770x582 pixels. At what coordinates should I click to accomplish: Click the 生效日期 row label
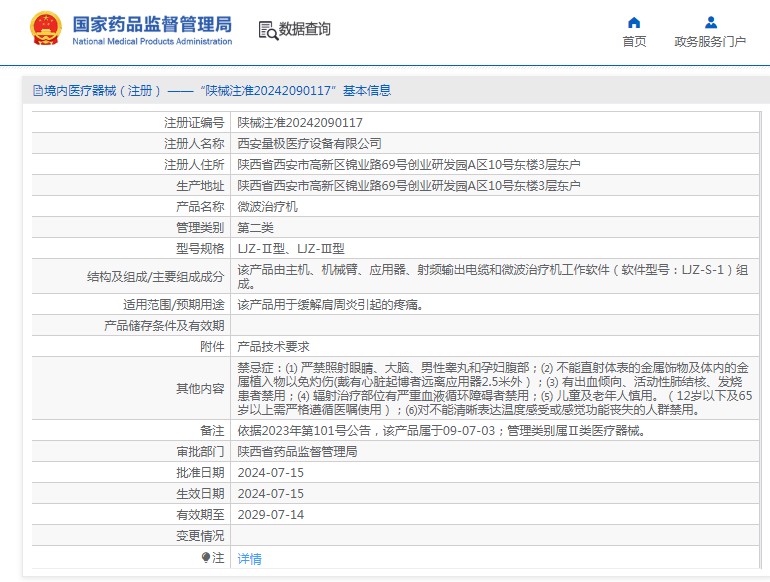tap(200, 494)
